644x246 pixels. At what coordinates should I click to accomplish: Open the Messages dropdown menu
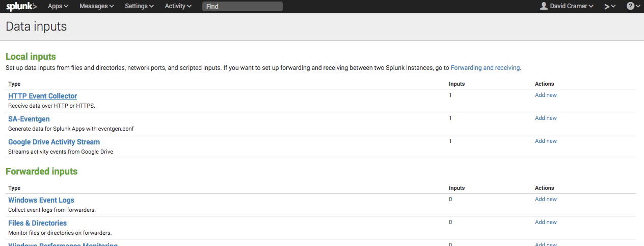click(97, 6)
